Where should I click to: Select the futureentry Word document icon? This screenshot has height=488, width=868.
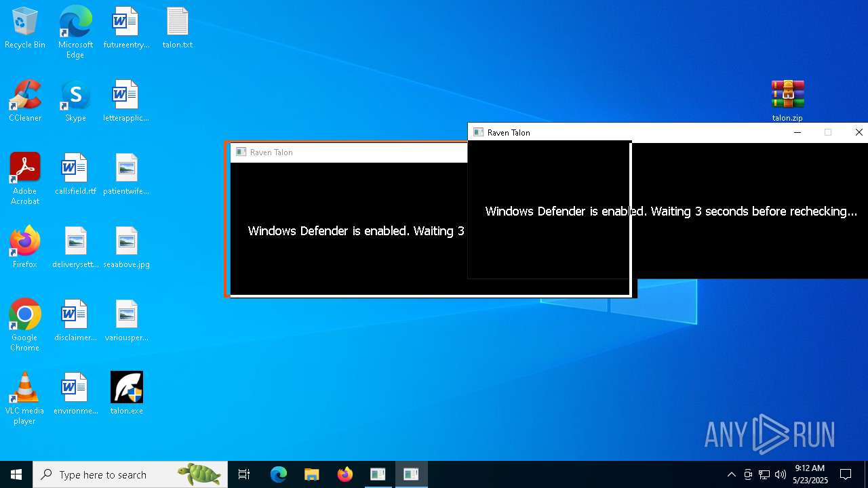coord(126,28)
